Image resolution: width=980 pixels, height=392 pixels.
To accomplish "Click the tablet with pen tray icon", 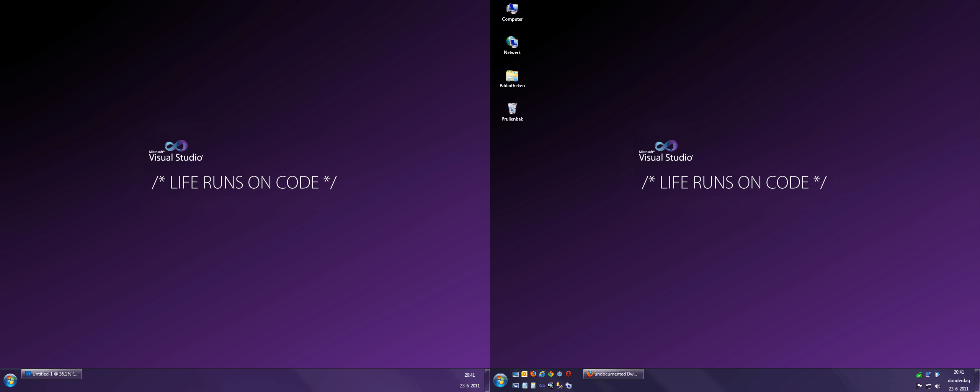I will pyautogui.click(x=937, y=374).
